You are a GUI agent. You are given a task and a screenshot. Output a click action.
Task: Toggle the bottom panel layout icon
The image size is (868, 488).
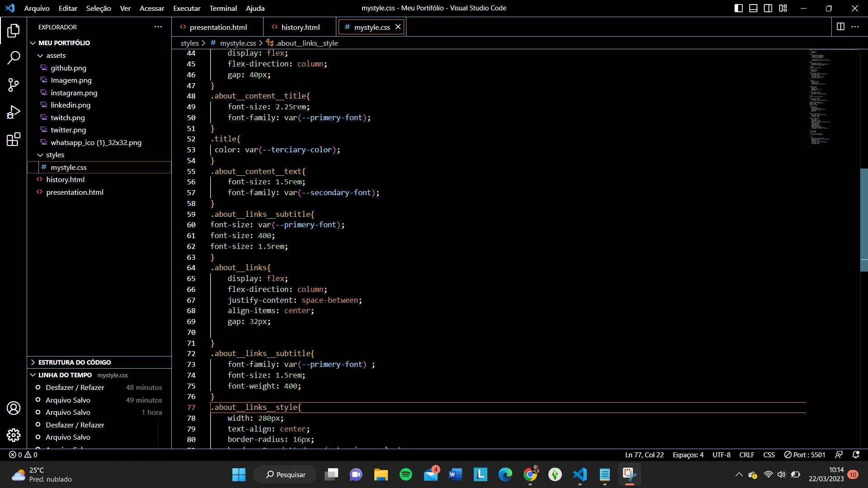click(753, 8)
